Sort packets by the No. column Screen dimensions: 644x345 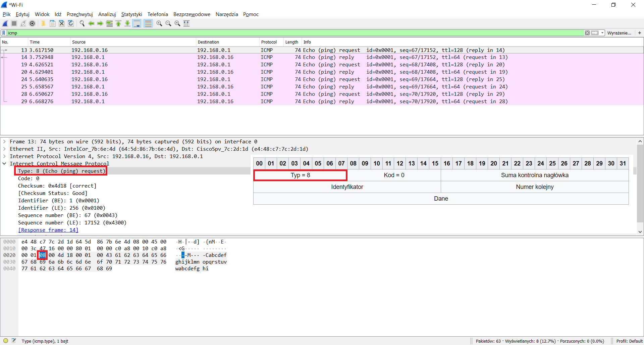14,42
